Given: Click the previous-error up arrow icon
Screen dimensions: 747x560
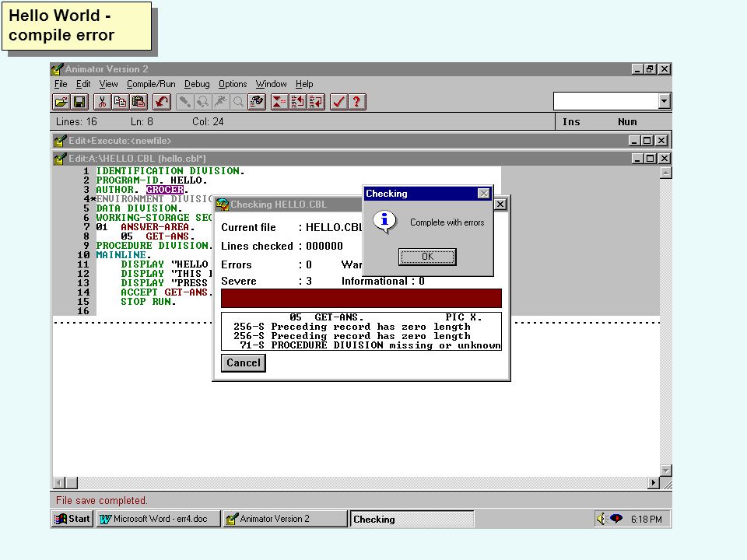Looking at the screenshot, I should tap(298, 102).
